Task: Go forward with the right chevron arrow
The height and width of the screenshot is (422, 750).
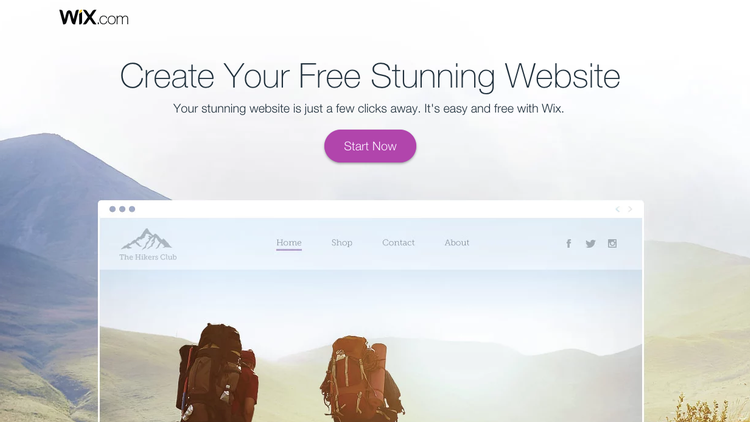Action: [x=630, y=209]
